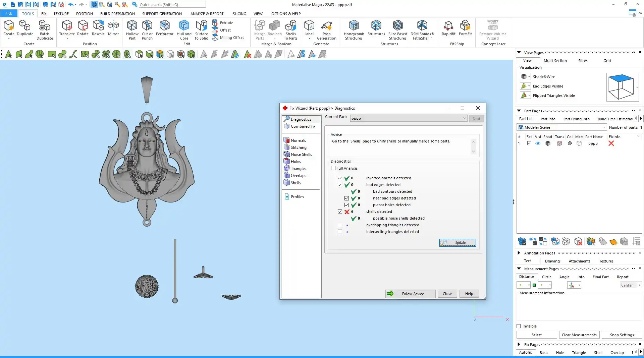Click the Follow Advice button

(410, 294)
